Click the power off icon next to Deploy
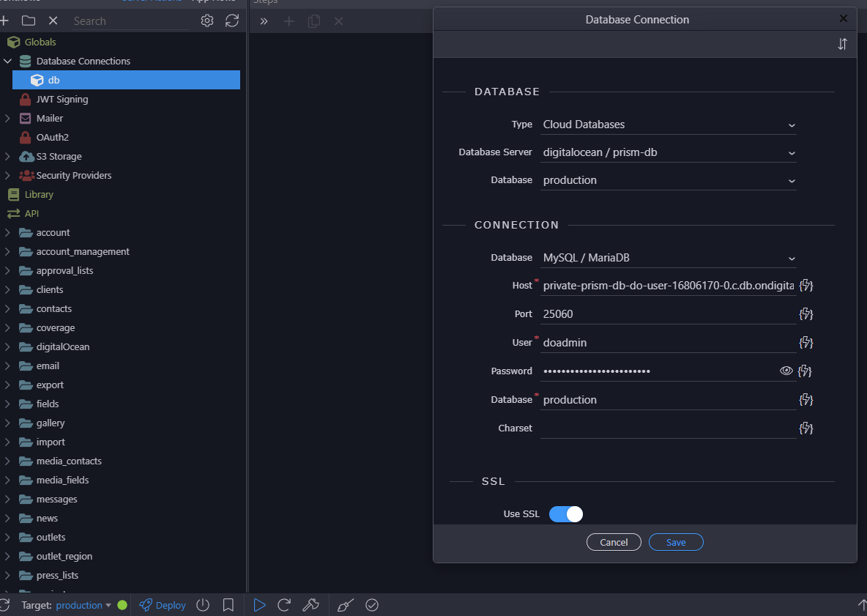Viewport: 867px width, 616px height. pyautogui.click(x=202, y=605)
